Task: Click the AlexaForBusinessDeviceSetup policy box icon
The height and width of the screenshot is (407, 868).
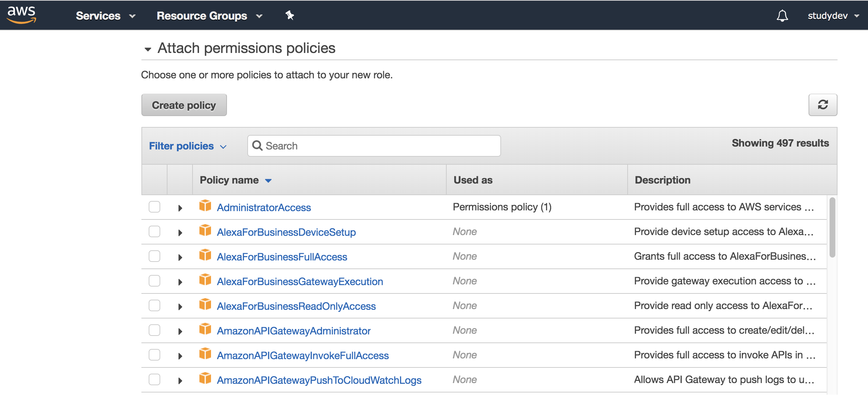Action: pos(205,230)
